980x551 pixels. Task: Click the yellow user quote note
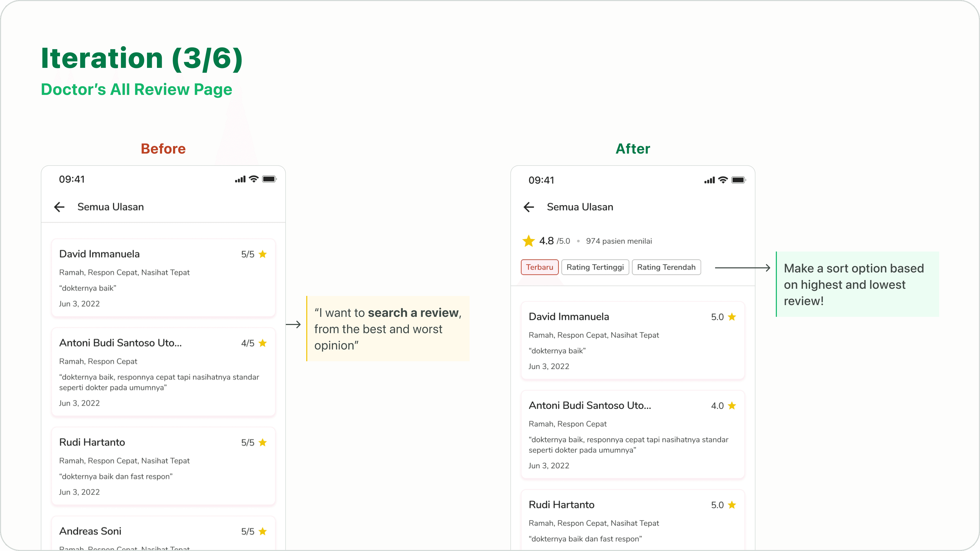(x=388, y=329)
